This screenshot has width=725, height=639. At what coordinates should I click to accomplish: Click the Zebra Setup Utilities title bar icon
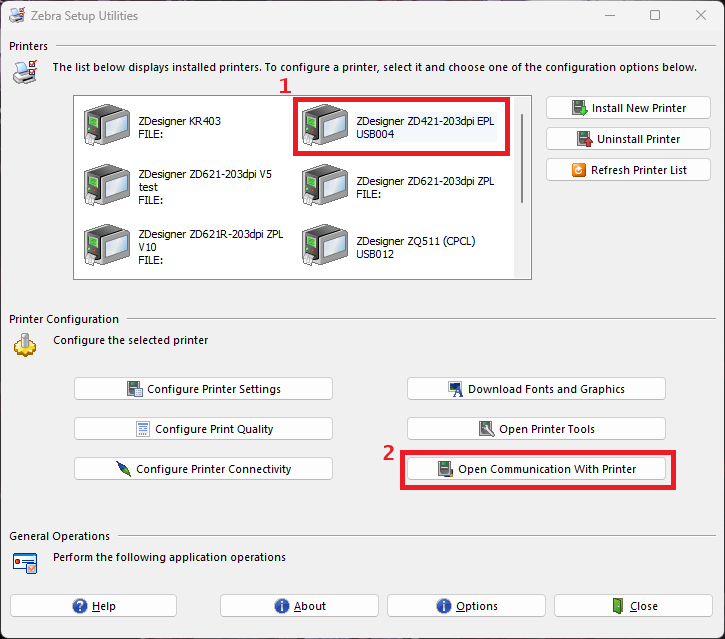click(x=17, y=16)
